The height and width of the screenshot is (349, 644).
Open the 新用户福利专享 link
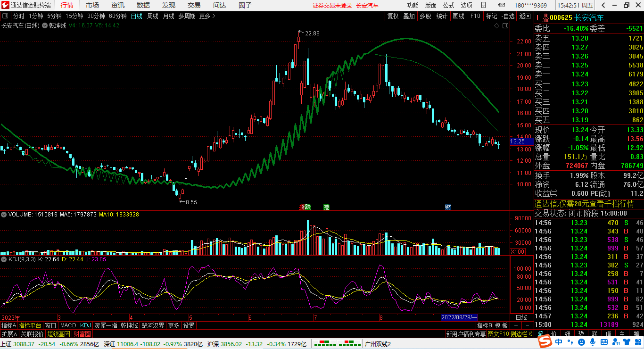pyautogui.click(x=466, y=333)
